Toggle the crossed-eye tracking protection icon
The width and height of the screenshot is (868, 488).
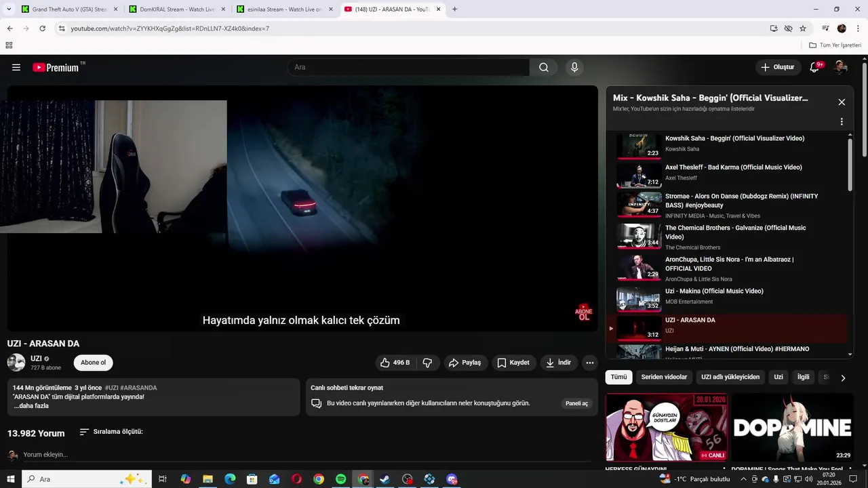[x=788, y=28]
